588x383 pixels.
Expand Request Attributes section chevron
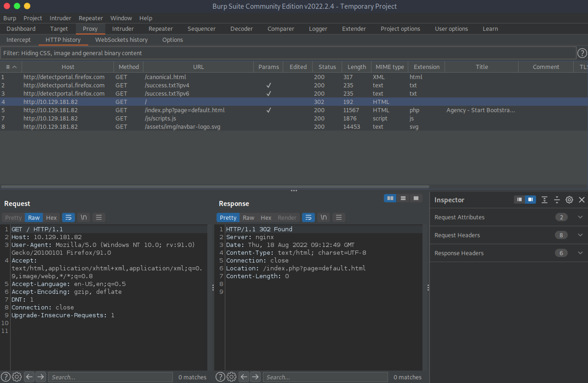point(580,217)
